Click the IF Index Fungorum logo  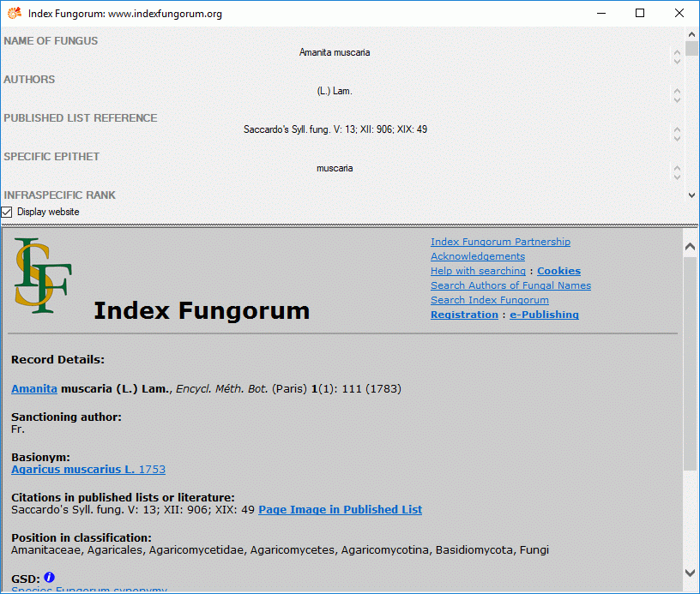(43, 275)
